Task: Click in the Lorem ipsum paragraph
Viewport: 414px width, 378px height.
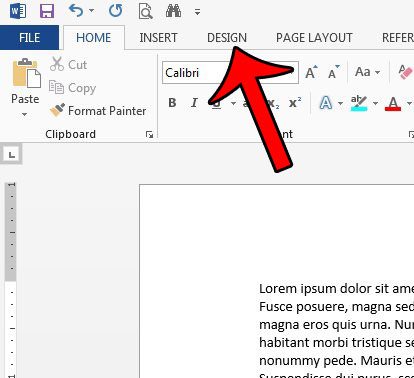Action: (336, 330)
